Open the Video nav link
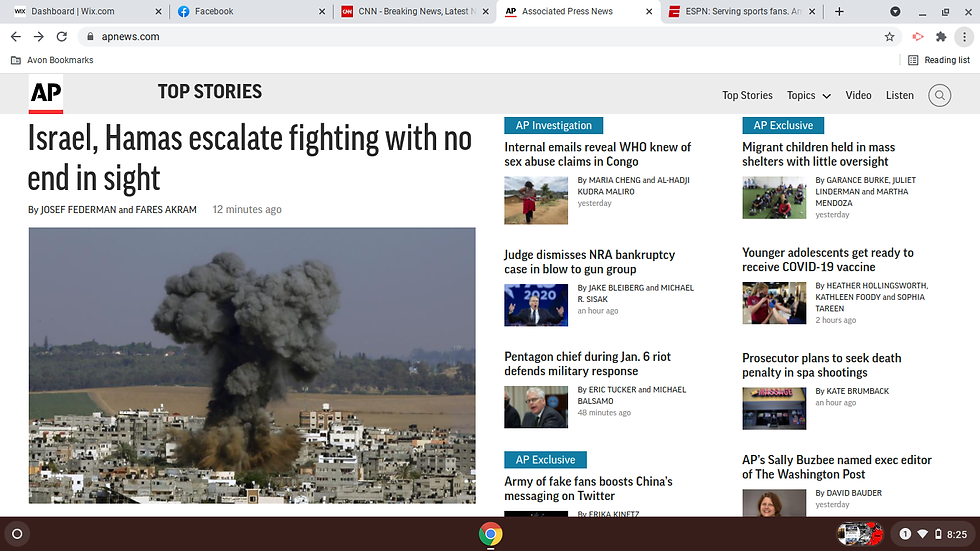This screenshot has height=551, width=980. [x=858, y=96]
